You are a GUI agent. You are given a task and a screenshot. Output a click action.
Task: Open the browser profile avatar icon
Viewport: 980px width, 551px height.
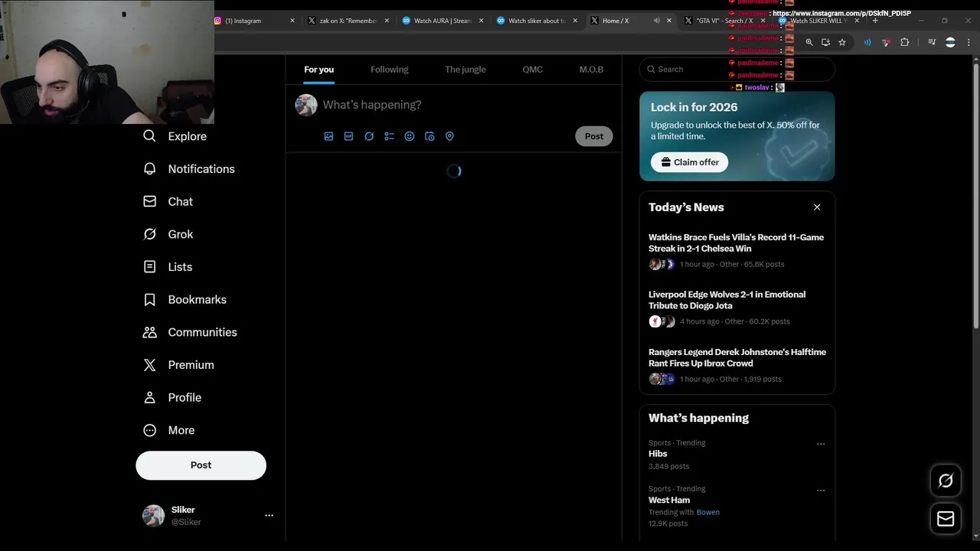(950, 43)
